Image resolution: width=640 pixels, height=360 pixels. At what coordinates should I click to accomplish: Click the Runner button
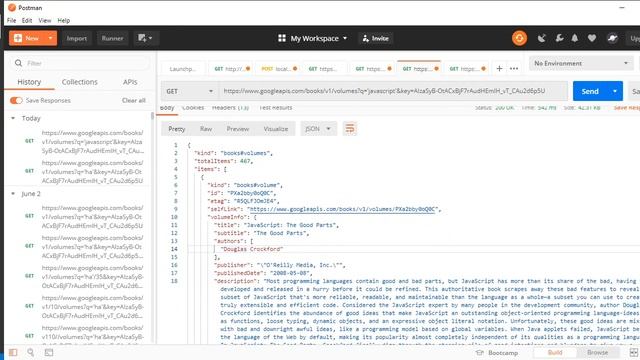pos(112,38)
